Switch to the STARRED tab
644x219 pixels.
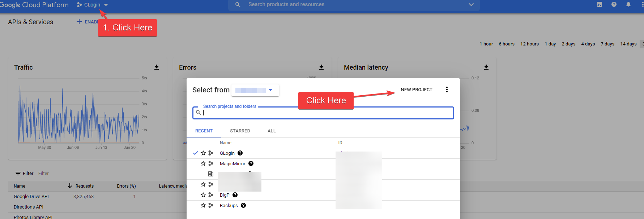(x=240, y=131)
